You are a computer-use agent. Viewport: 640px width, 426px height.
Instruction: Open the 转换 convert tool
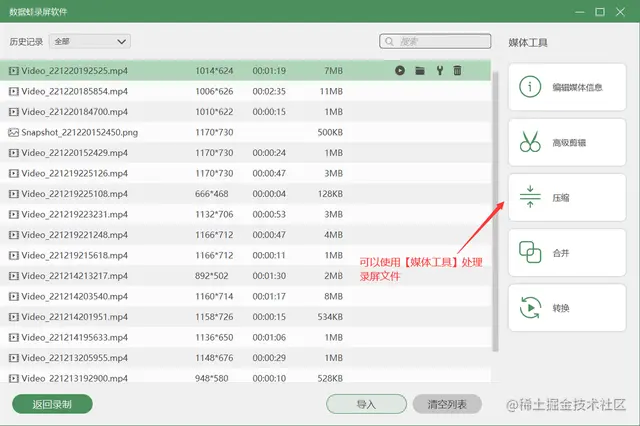tap(567, 308)
